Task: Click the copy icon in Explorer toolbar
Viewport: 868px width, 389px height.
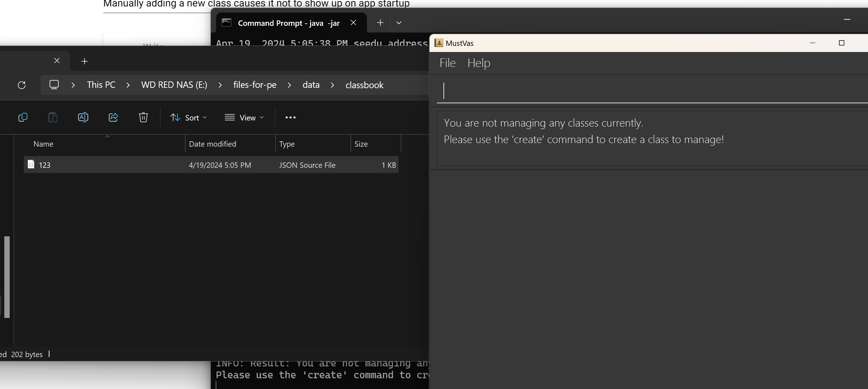Action: click(x=23, y=117)
